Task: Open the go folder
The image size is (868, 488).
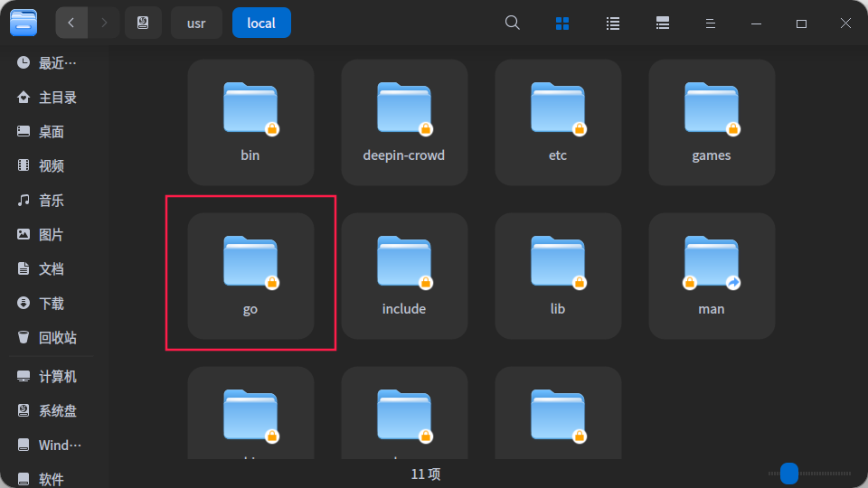Action: (250, 276)
